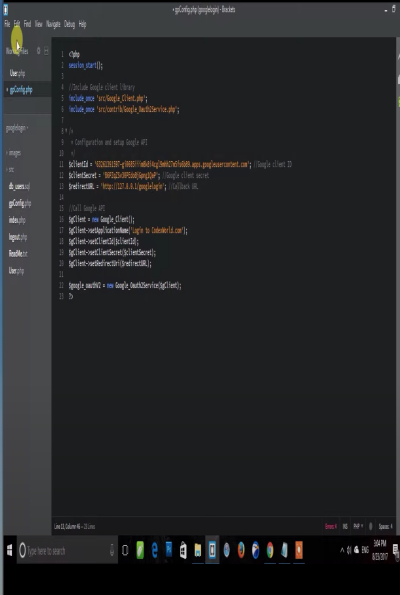Open the PHP language mode dropdown

358,526
